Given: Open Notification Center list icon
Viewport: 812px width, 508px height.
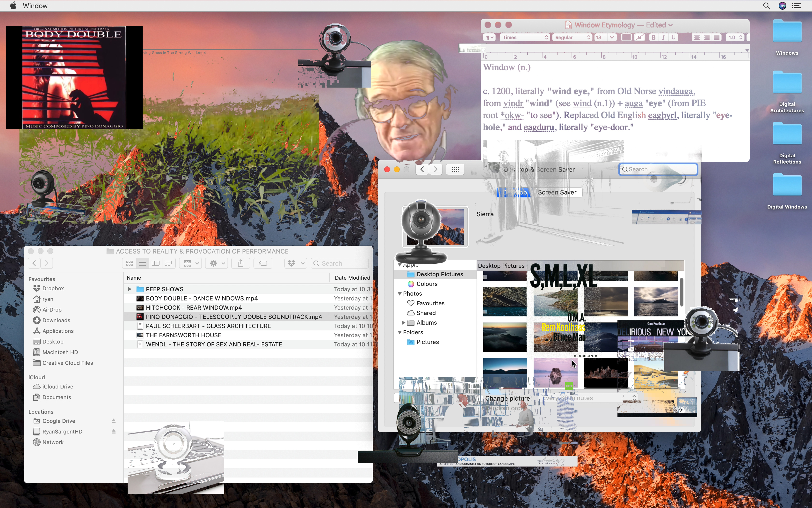Looking at the screenshot, I should tap(797, 6).
